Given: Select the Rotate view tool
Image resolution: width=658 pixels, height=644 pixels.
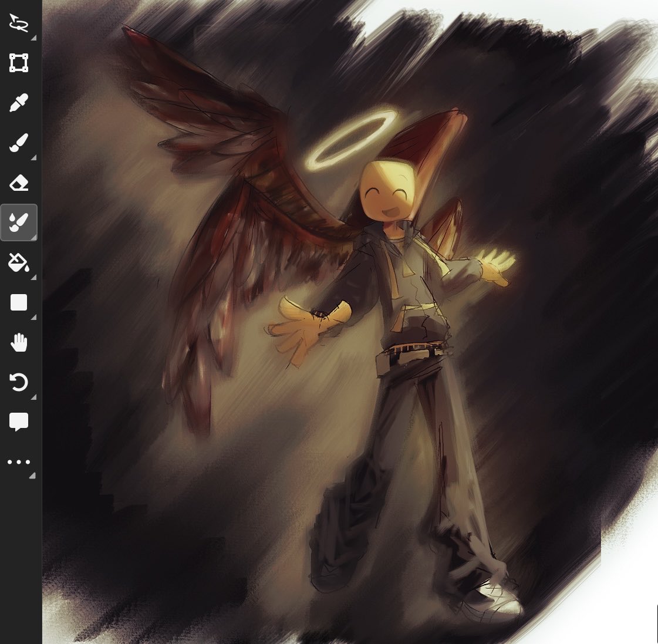Looking at the screenshot, I should [19, 382].
